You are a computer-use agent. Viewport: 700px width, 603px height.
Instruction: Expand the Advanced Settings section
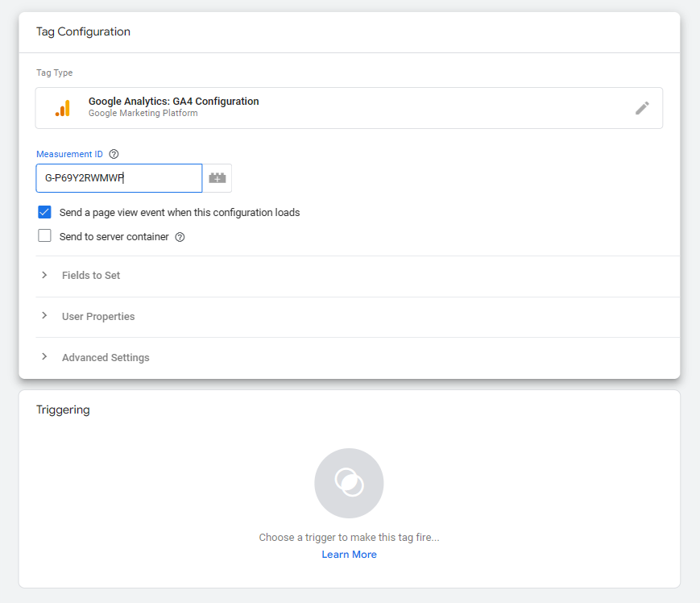[x=106, y=358]
